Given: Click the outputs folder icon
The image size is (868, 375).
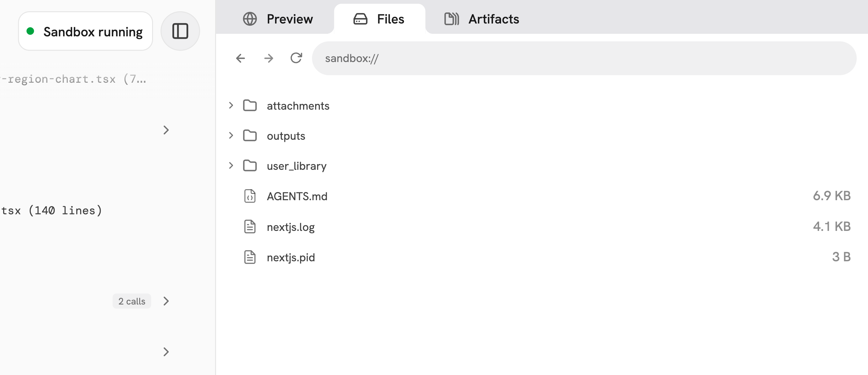Looking at the screenshot, I should [x=250, y=135].
